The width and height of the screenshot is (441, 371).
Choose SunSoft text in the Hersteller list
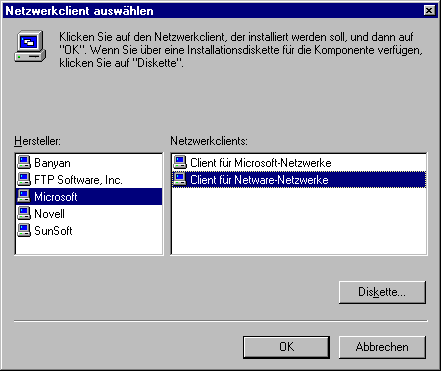point(53,231)
